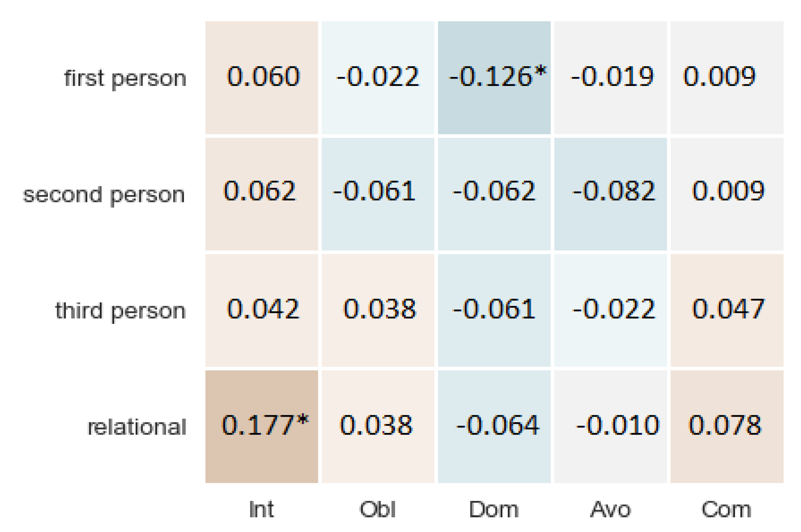Click the "relational" row label
Viewport: 801px width, 532px height.
point(137,427)
